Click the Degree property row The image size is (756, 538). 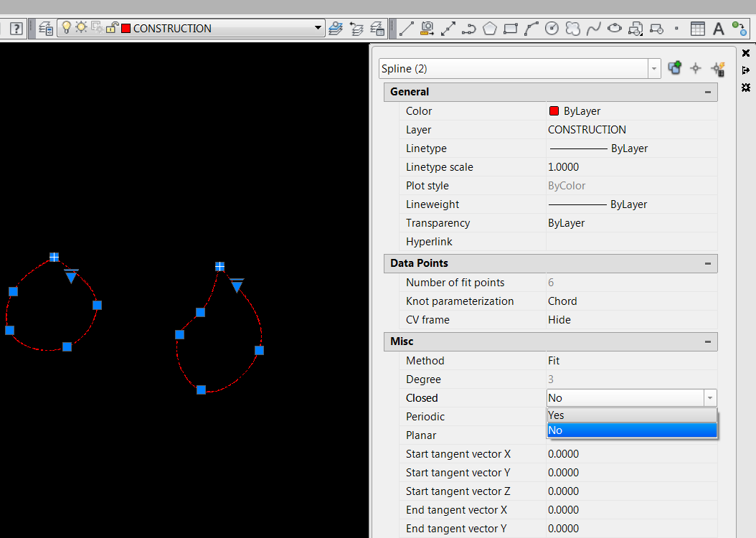pos(558,379)
